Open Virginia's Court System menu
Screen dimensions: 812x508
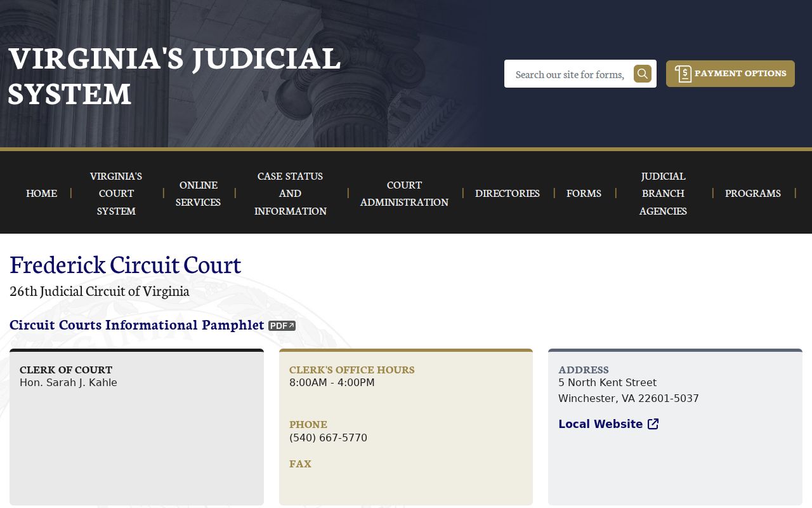(x=116, y=193)
